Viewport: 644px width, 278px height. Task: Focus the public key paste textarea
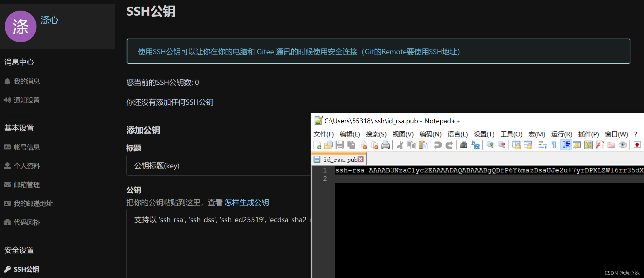(219, 243)
